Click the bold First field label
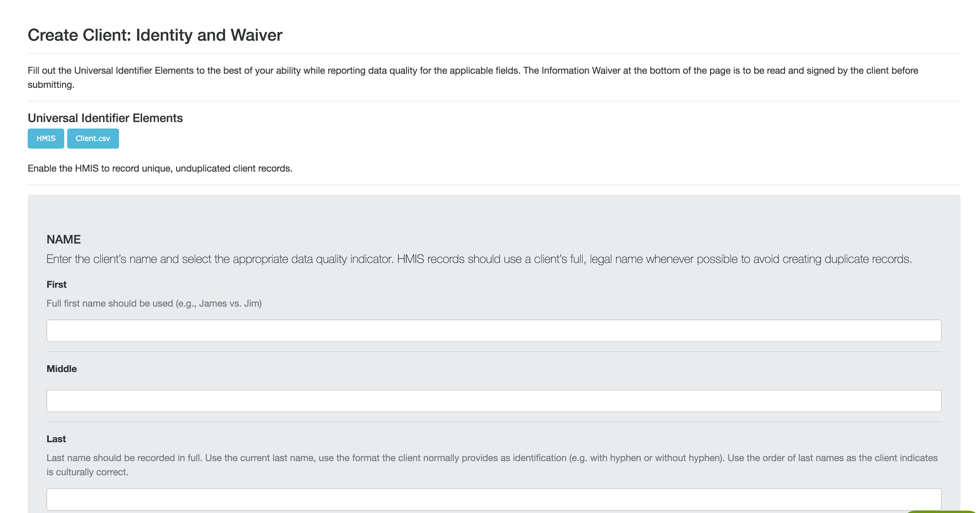This screenshot has height=513, width=980. tap(56, 284)
